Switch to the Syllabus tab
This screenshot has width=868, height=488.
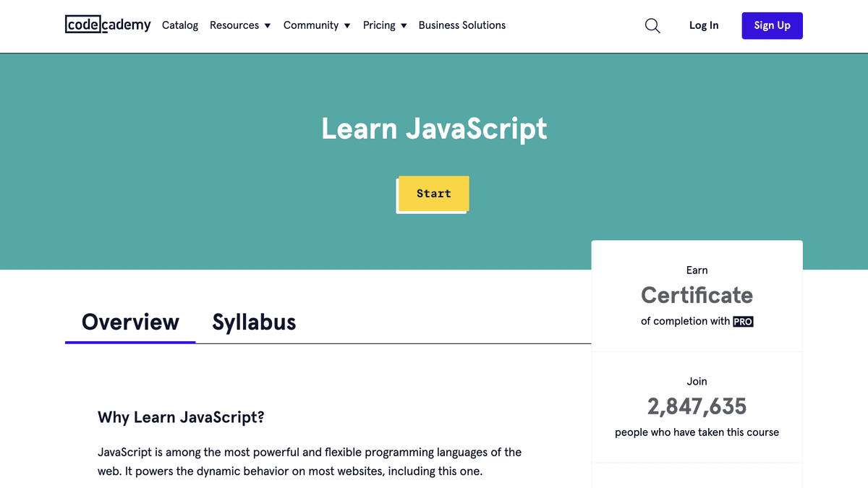click(x=254, y=322)
